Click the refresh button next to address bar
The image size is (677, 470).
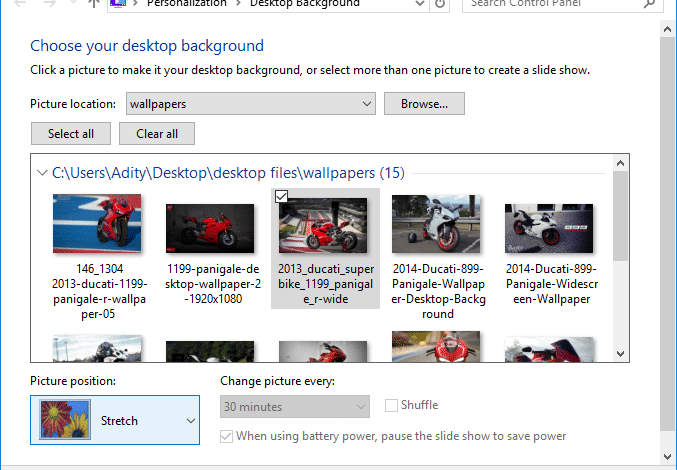pos(440,4)
